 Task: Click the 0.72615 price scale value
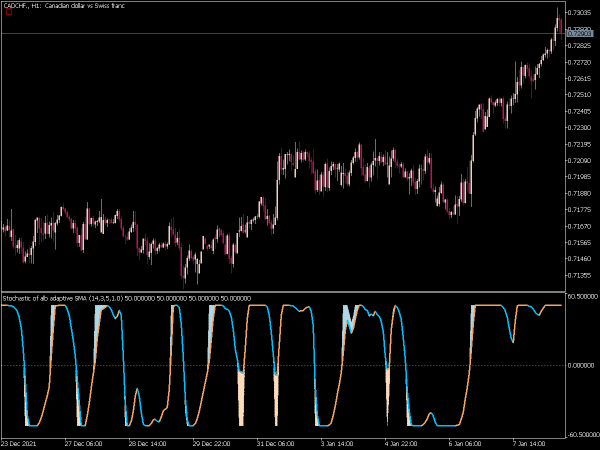(579, 79)
